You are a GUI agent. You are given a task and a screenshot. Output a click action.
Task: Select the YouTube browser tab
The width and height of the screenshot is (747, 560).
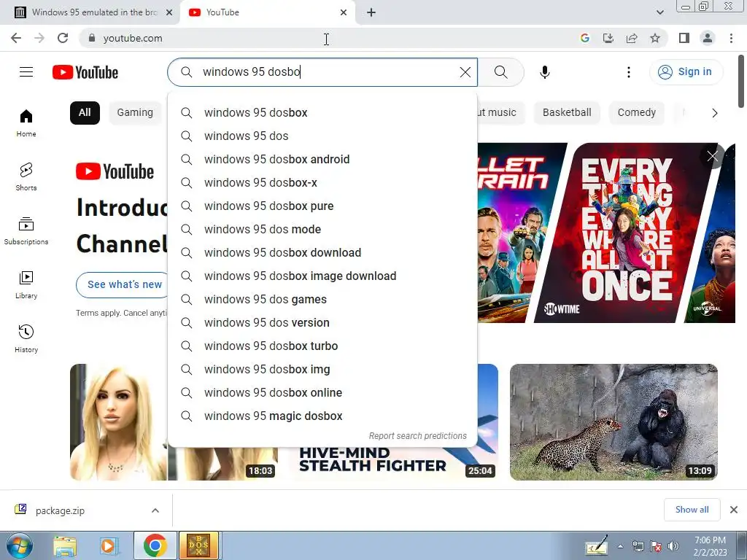[267, 12]
